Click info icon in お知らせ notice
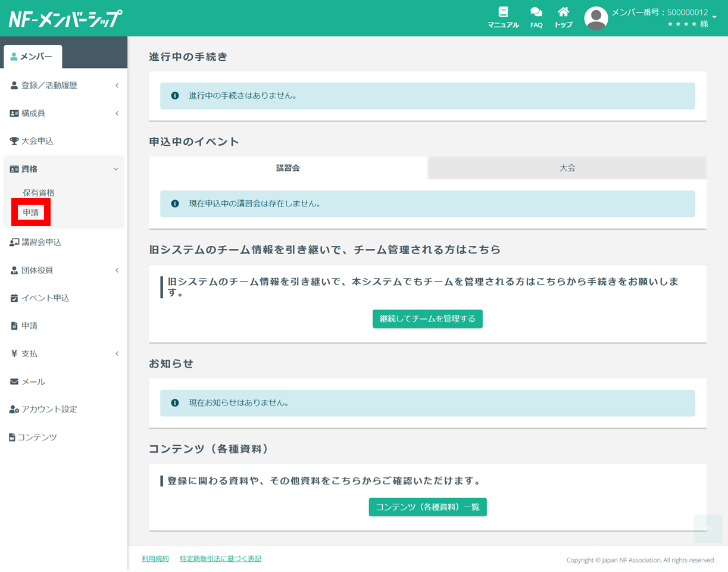This screenshot has height=572, width=728. 175,403
